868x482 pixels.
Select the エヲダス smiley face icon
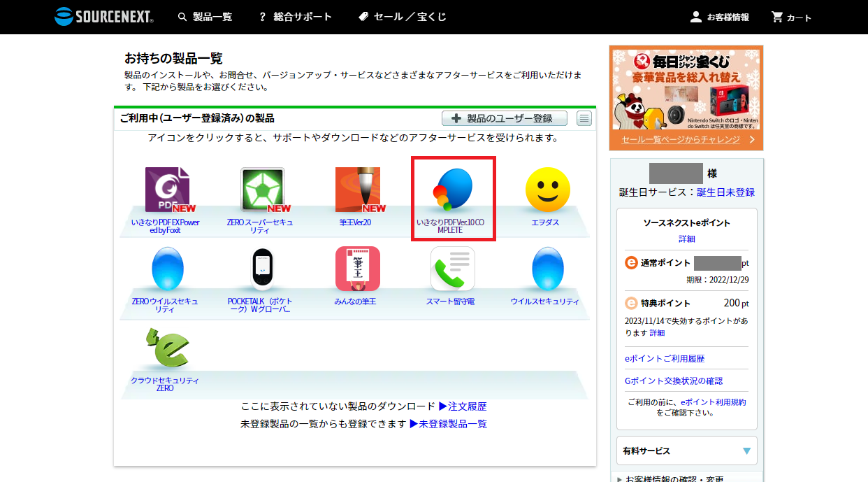pos(548,189)
